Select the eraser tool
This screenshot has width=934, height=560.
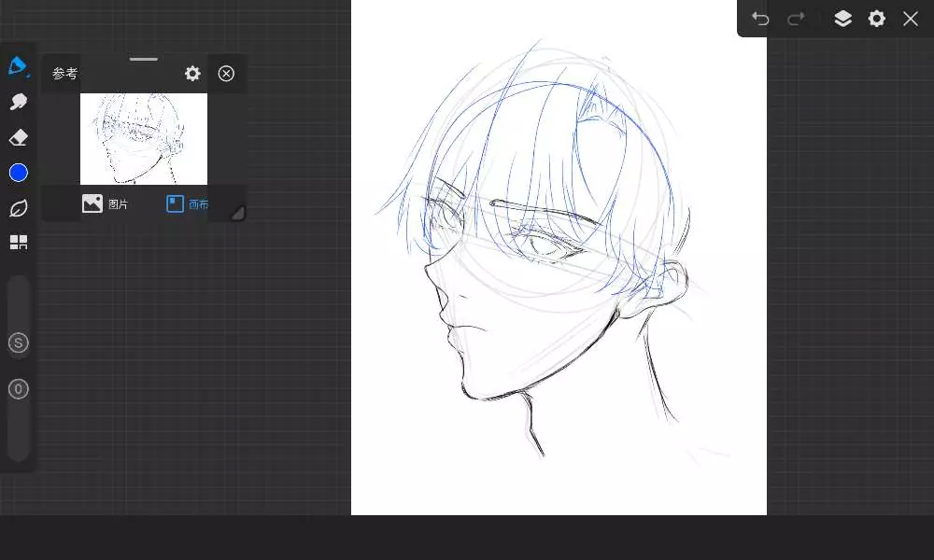click(x=18, y=137)
